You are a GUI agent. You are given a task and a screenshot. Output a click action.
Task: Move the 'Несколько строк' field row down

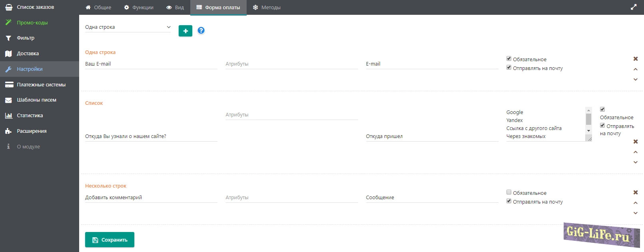[635, 213]
